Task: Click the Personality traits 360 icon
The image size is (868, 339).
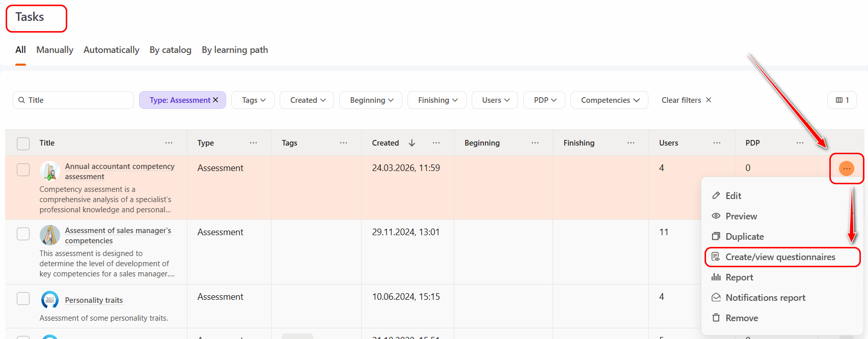Action: point(50,299)
